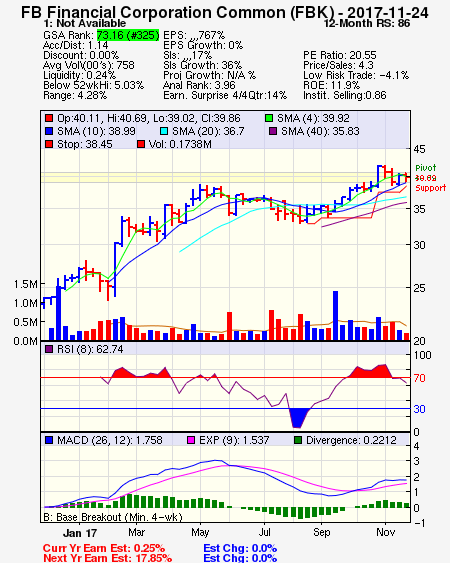Click the blue MACD legend swatch
Image resolution: width=450 pixels, height=563 pixels.
(49, 440)
